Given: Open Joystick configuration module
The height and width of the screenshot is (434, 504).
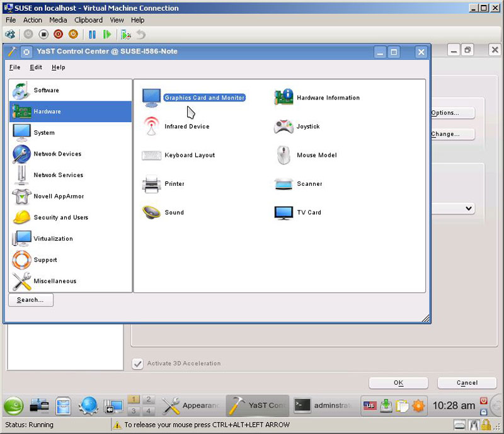Looking at the screenshot, I should (x=297, y=127).
